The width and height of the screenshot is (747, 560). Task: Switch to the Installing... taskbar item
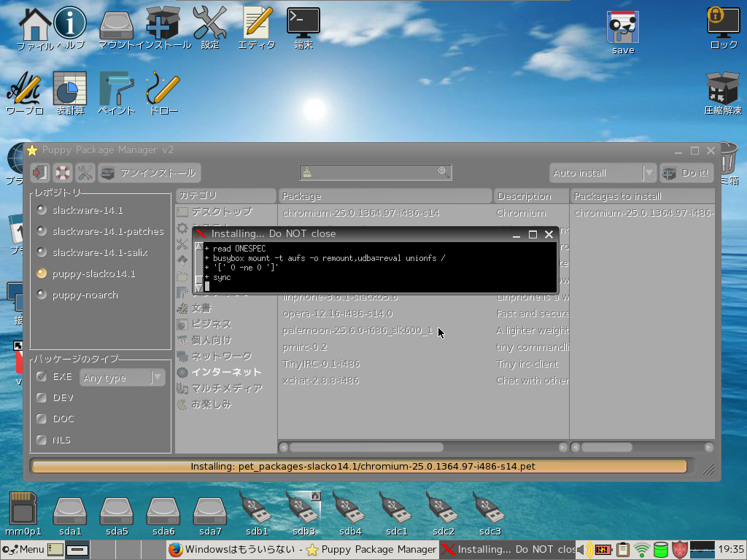click(x=508, y=550)
